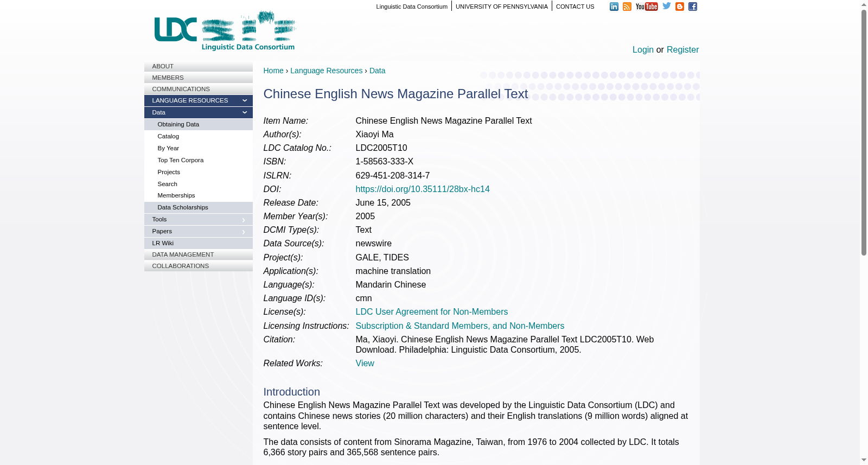Click the Login link
This screenshot has width=868, height=465.
tap(643, 49)
